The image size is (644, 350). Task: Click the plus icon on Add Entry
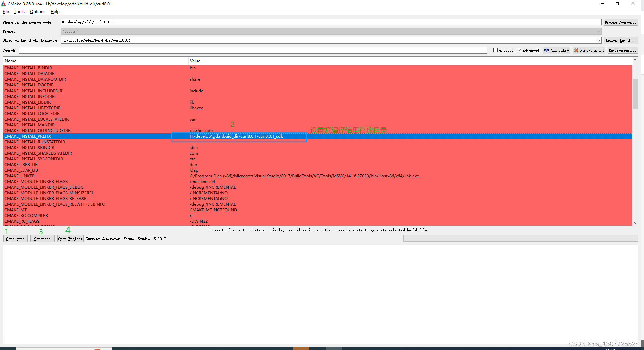click(547, 50)
